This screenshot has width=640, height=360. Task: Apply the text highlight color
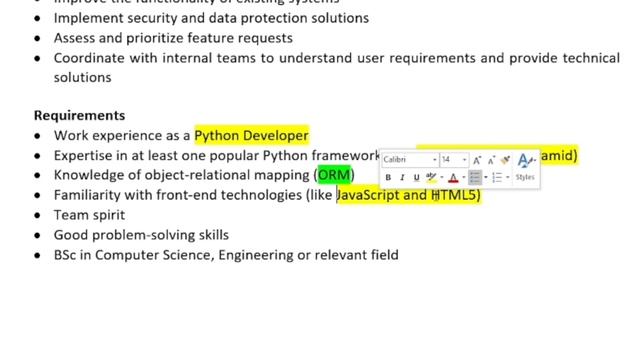point(431,177)
